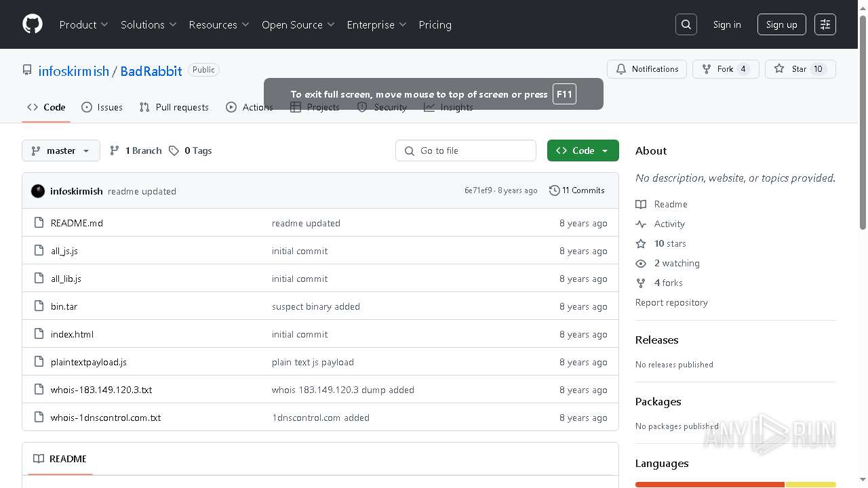Image resolution: width=868 pixels, height=488 pixels.
Task: Click the book icon beside Readme in About
Action: pyautogui.click(x=641, y=204)
